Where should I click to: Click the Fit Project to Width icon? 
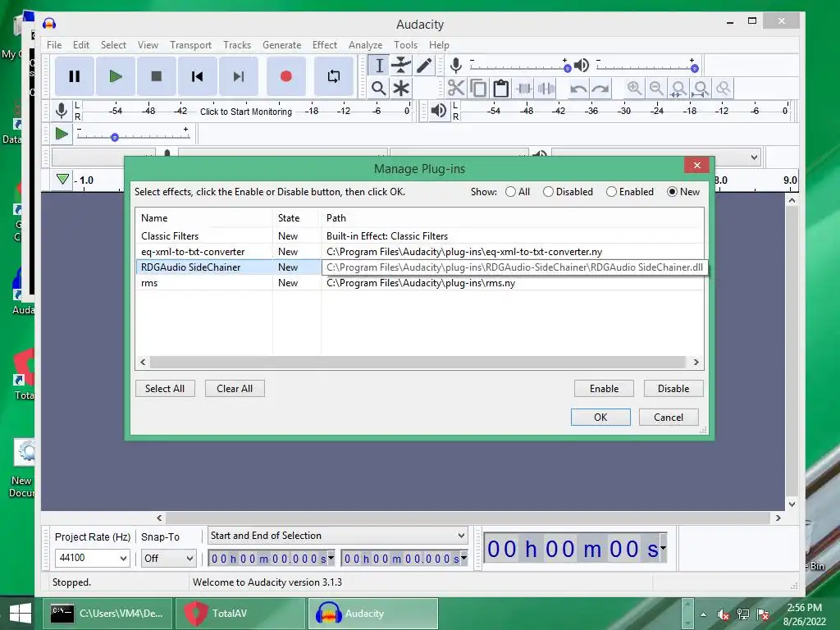[701, 88]
